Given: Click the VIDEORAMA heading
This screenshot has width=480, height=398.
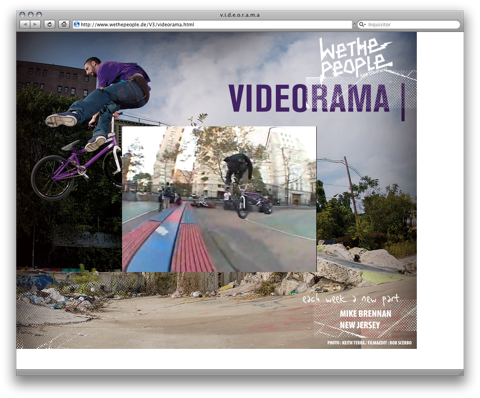Looking at the screenshot, I should point(309,98).
